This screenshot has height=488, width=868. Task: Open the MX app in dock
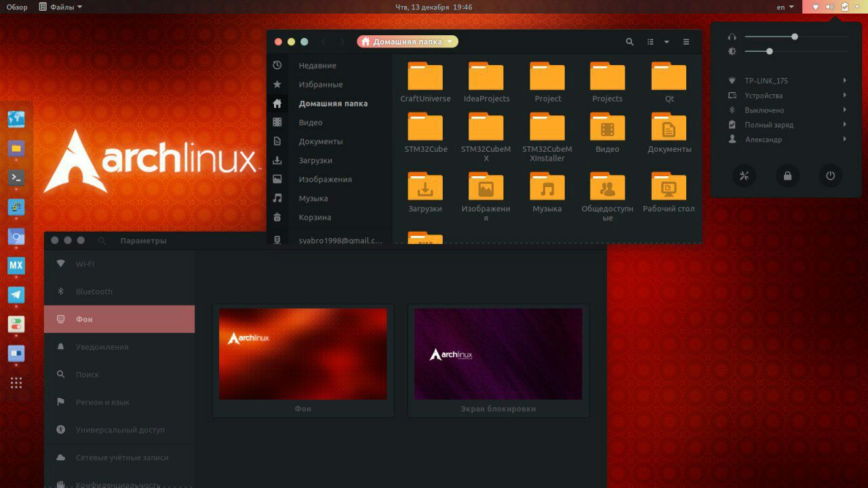tap(16, 266)
